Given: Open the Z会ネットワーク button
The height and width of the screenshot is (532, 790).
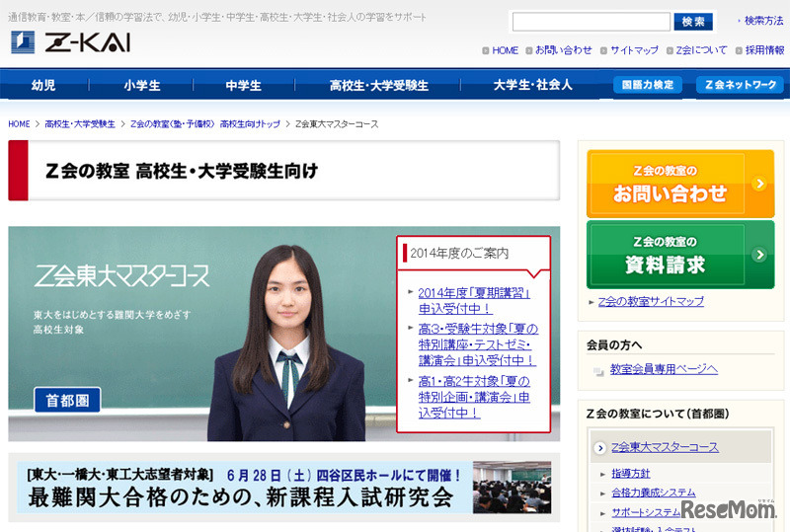Looking at the screenshot, I should (x=741, y=85).
